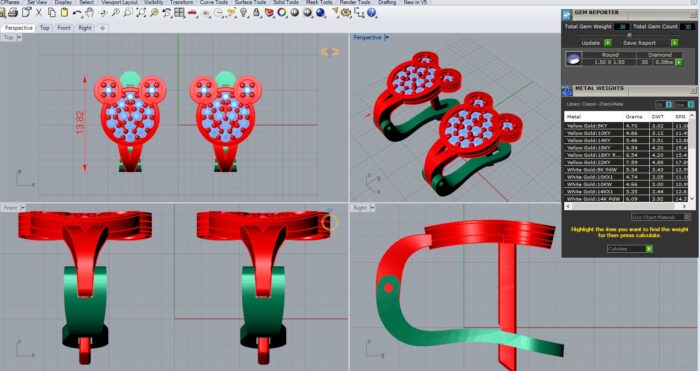Click the metal list horizontal scrollbar right arrow
700x371 pixels.
[684, 206]
